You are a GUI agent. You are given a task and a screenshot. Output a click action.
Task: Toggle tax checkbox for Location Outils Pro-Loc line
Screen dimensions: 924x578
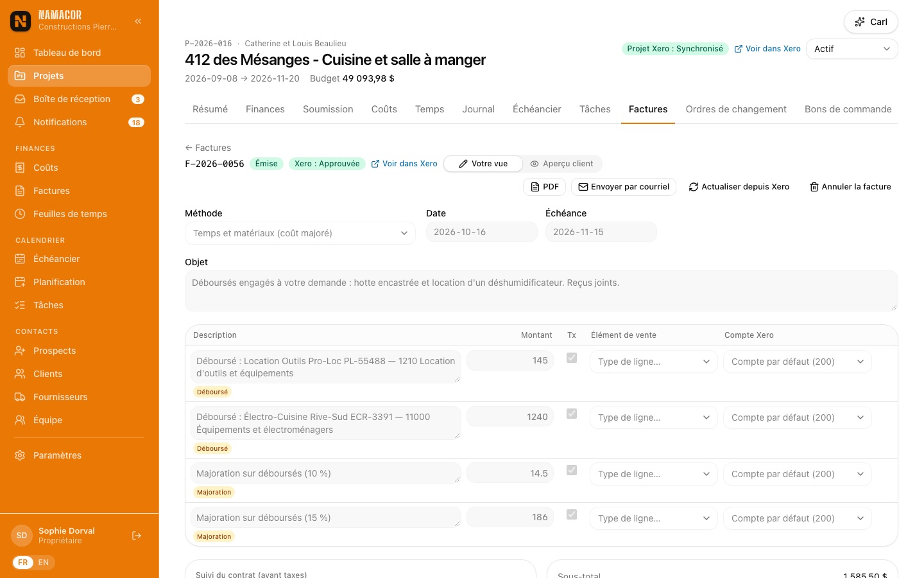coord(572,358)
